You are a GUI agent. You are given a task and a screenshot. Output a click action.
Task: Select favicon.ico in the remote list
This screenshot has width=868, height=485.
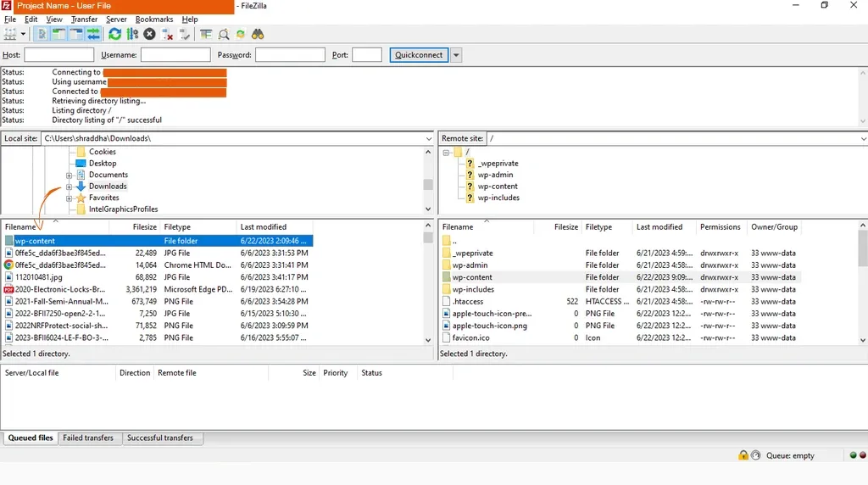tap(470, 337)
